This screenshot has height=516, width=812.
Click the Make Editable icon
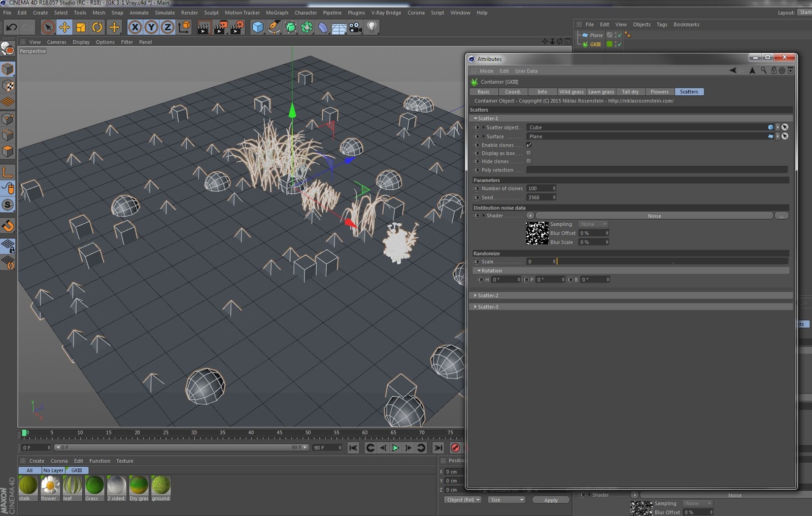tap(8, 49)
